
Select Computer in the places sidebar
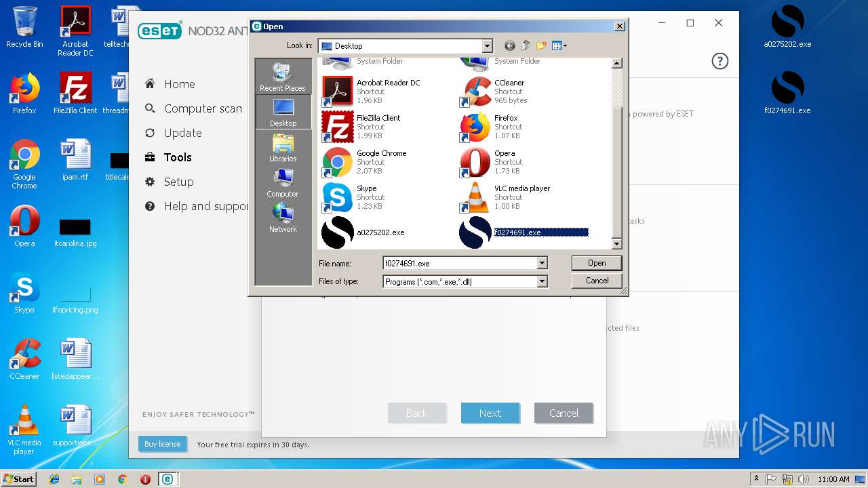(283, 182)
